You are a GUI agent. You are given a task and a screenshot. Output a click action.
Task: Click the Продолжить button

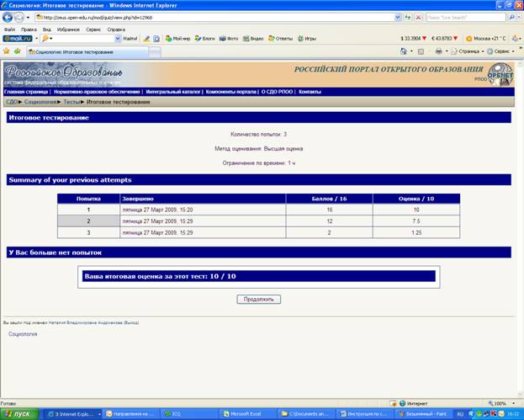coord(259,300)
